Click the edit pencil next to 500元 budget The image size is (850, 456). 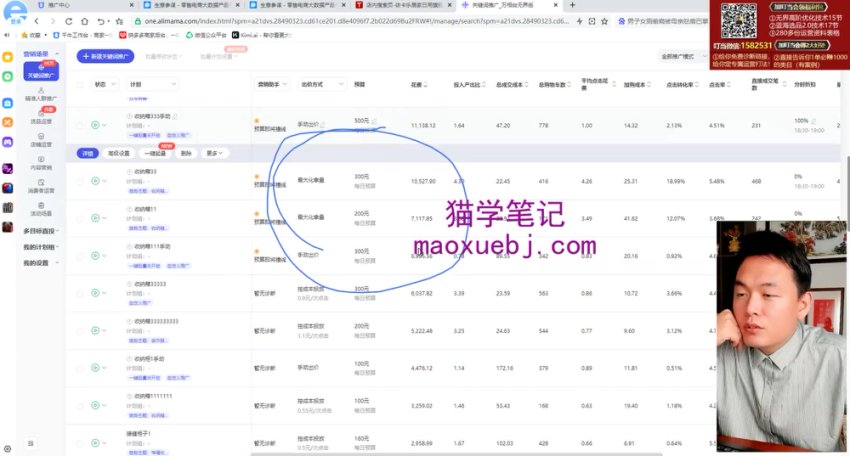point(374,120)
